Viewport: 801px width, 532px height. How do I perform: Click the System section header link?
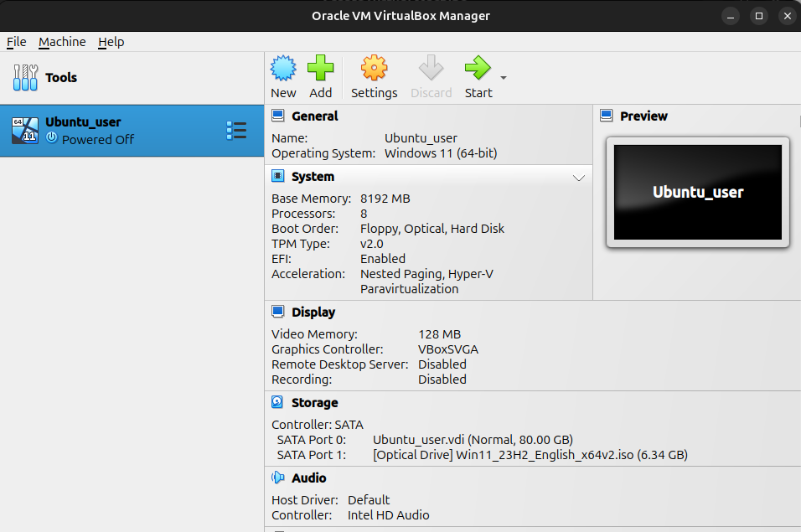(313, 176)
